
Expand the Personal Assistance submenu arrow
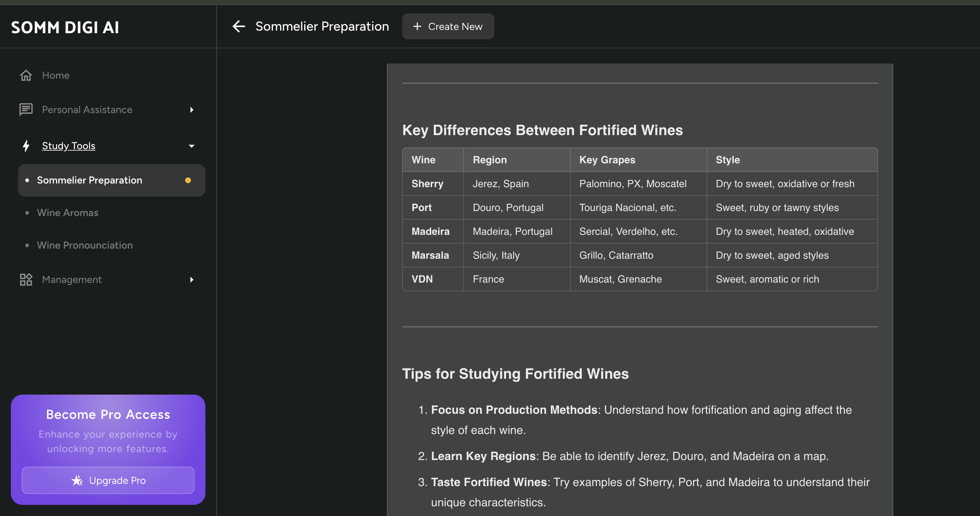coord(191,110)
